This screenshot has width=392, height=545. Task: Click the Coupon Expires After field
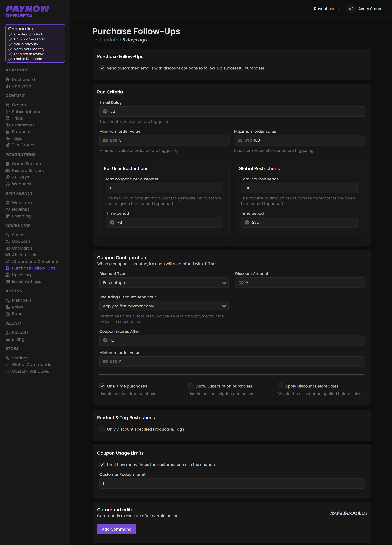tap(232, 340)
